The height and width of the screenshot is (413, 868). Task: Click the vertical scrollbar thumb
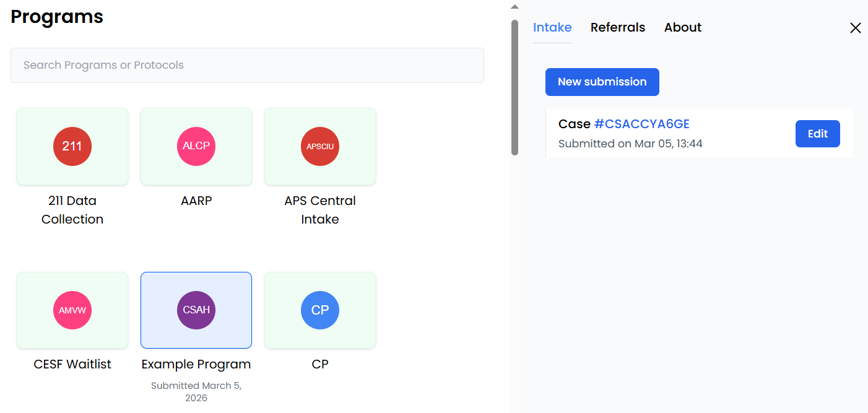(x=514, y=87)
